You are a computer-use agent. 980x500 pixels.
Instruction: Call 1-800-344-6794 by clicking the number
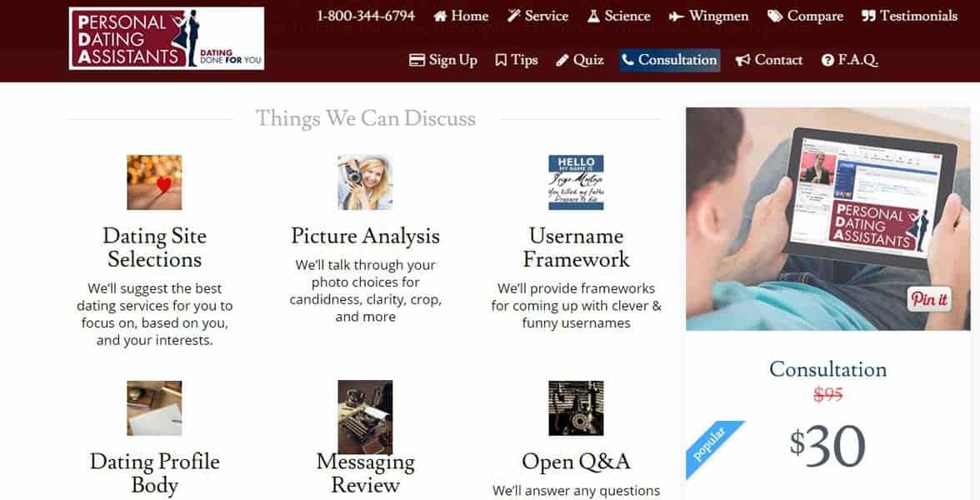pos(367,13)
